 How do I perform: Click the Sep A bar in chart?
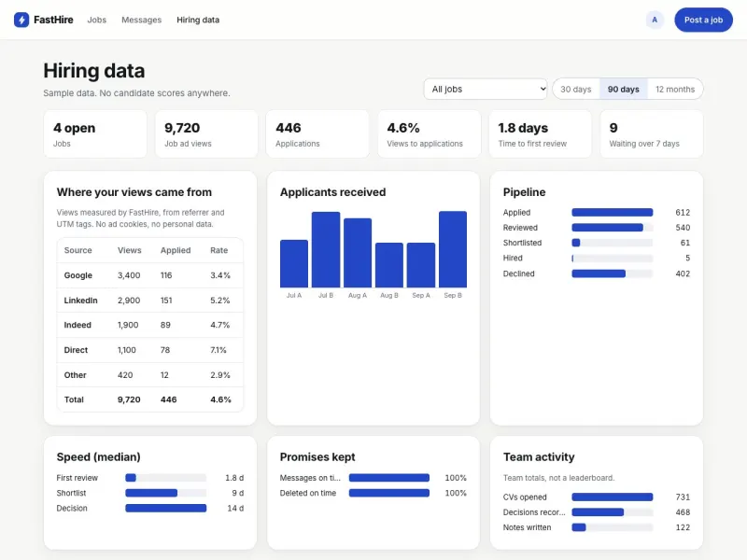coord(421,265)
